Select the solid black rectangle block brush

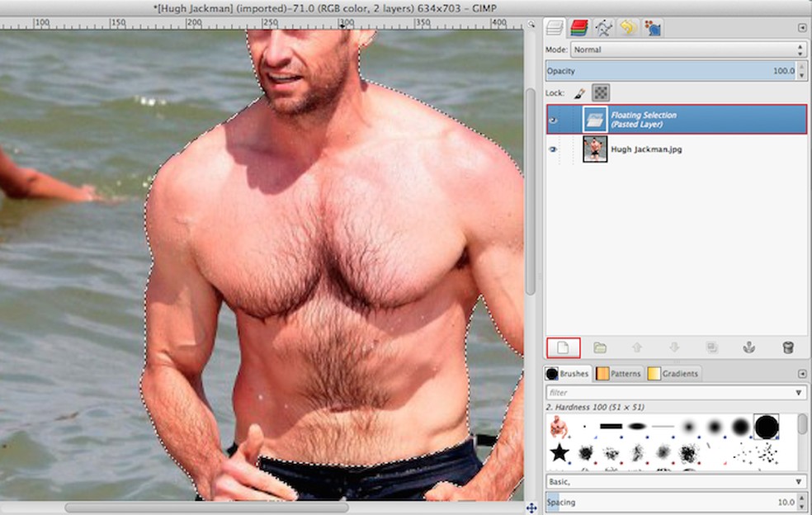(x=611, y=427)
